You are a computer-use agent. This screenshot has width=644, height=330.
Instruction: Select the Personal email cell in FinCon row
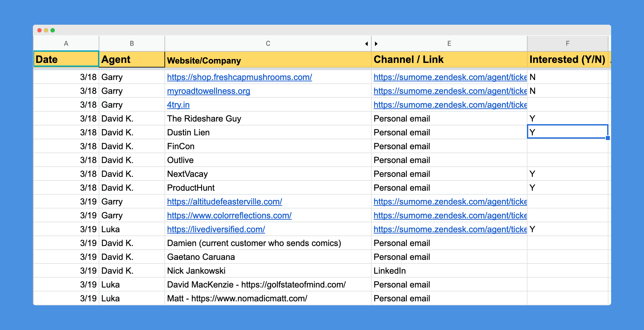click(449, 146)
